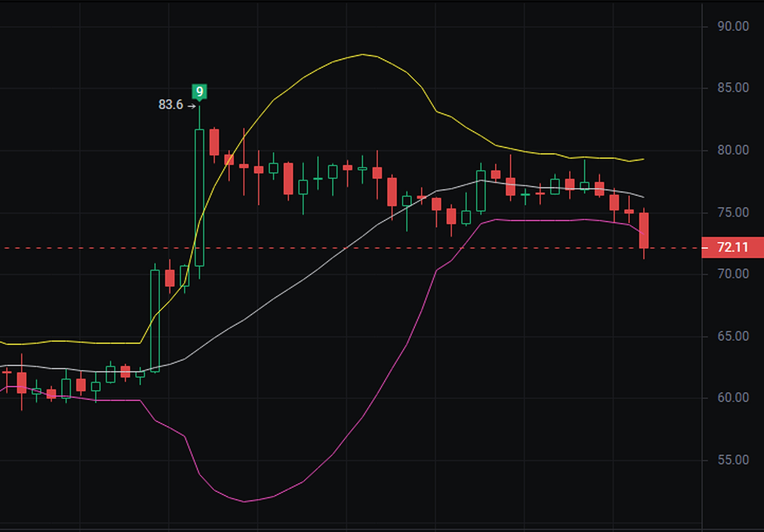Click the 70.00 price axis label
Viewport: 764px width, 532px height.
[733, 274]
